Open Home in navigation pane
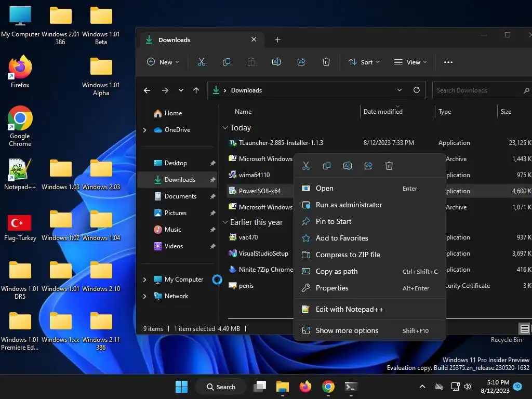The image size is (532, 399). click(173, 113)
